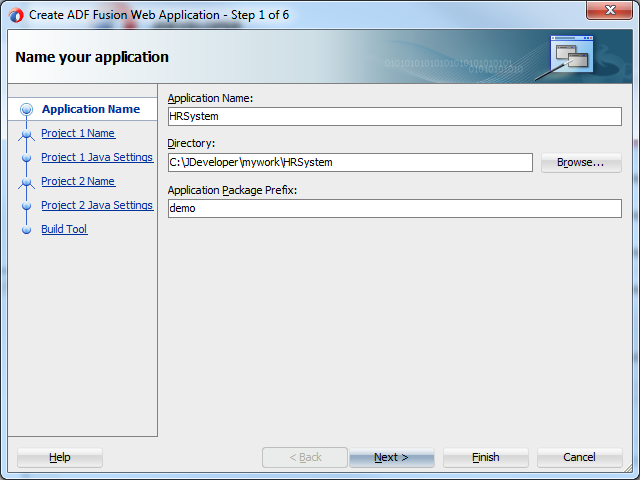The image size is (640, 480).
Task: Click the Build Tool step bullet icon
Action: point(27,230)
